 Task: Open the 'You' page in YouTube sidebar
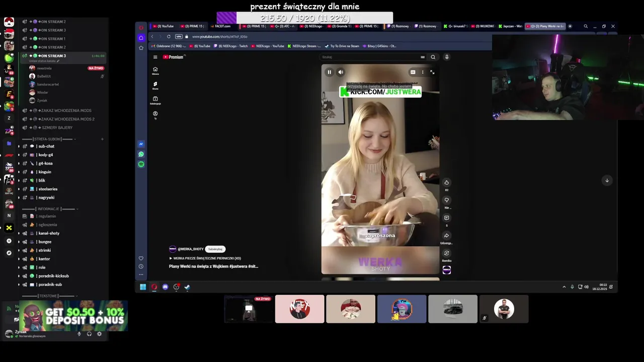(155, 115)
